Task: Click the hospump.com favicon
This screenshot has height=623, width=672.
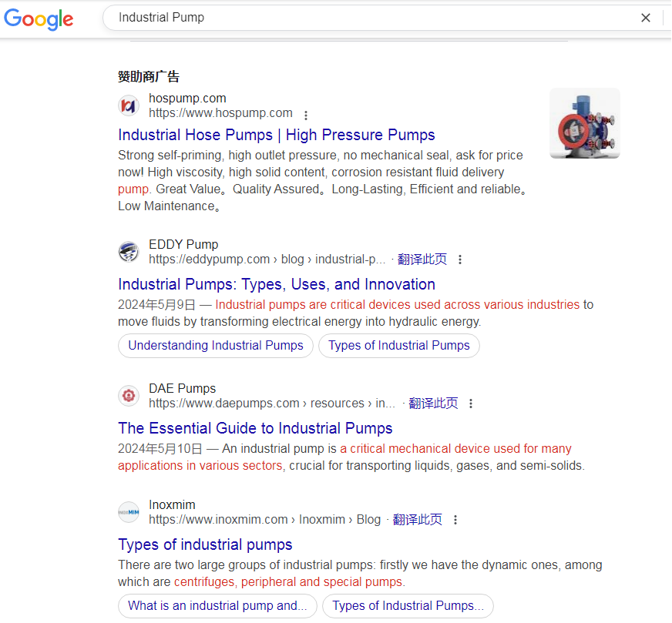Action: pos(129,106)
